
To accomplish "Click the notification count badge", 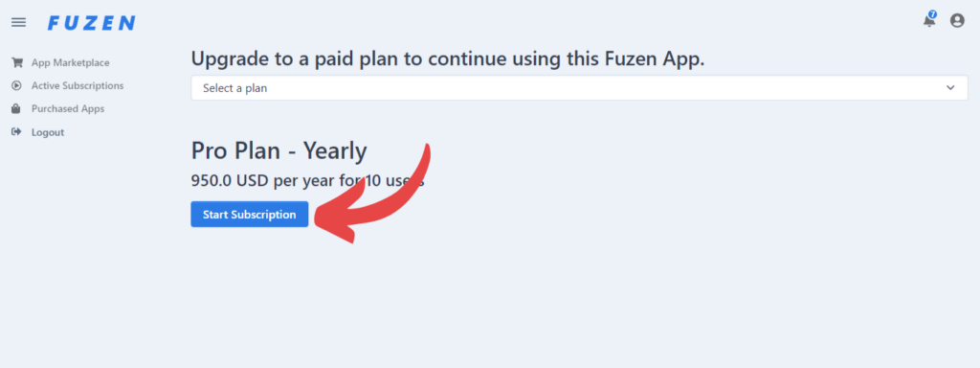I will [932, 14].
